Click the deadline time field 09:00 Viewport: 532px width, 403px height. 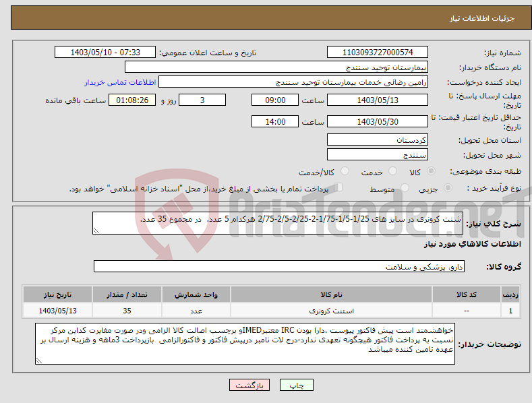275,100
